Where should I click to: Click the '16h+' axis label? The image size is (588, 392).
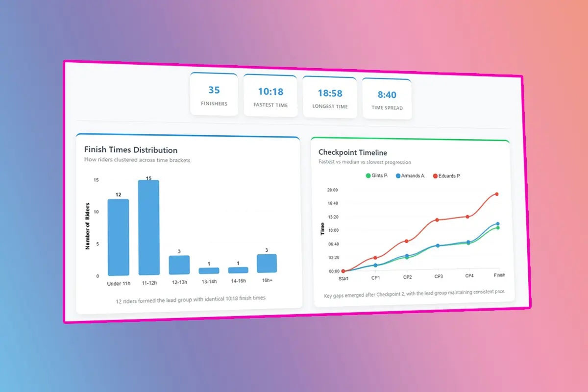pyautogui.click(x=267, y=280)
